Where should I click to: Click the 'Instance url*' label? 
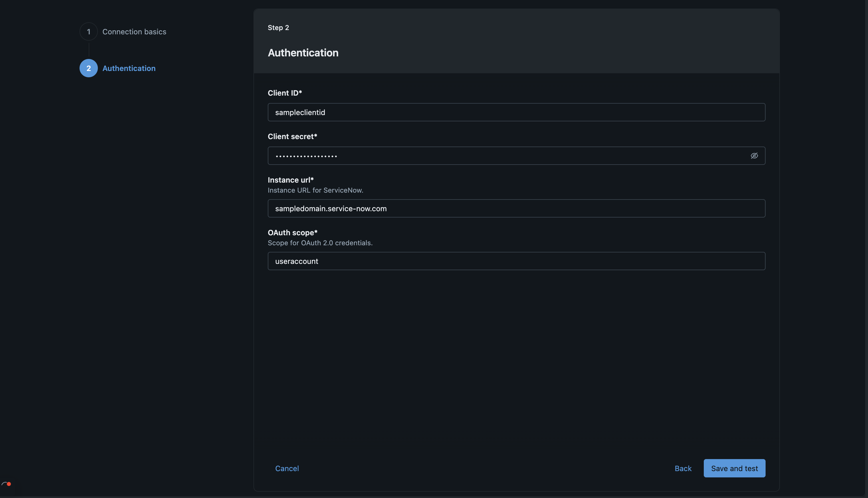pyautogui.click(x=291, y=180)
